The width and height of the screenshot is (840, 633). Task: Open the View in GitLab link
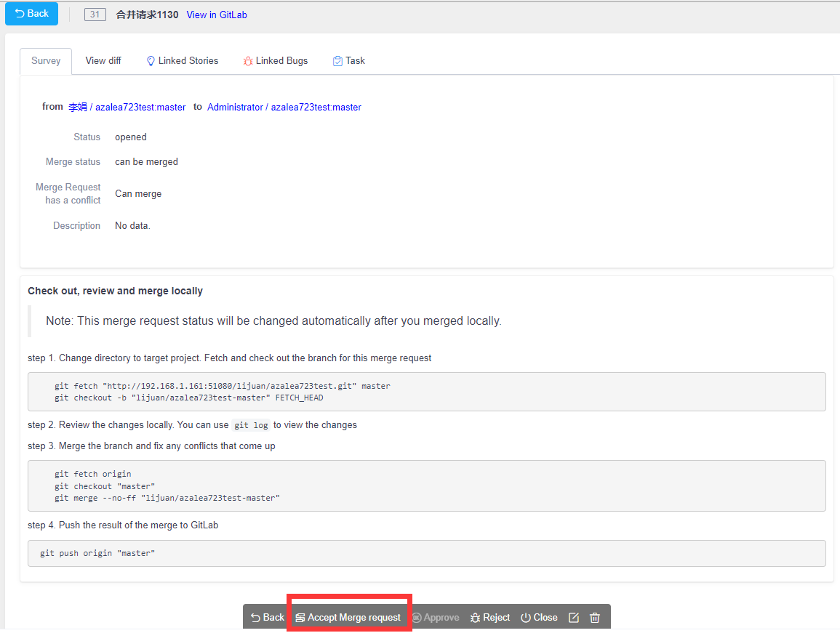coord(217,15)
